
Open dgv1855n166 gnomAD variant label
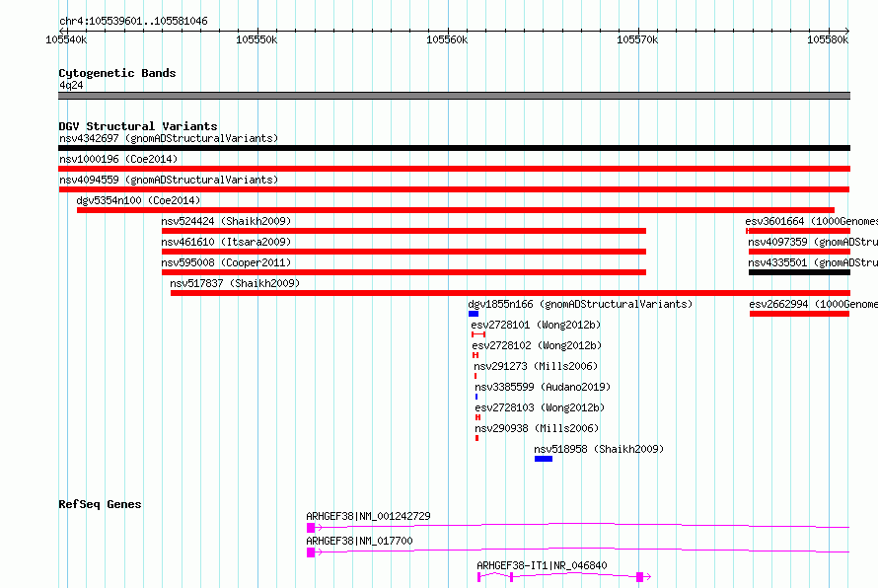coord(580,304)
